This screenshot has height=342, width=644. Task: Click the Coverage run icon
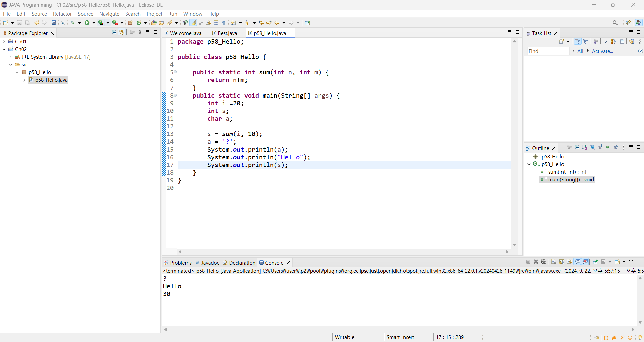pos(101,23)
